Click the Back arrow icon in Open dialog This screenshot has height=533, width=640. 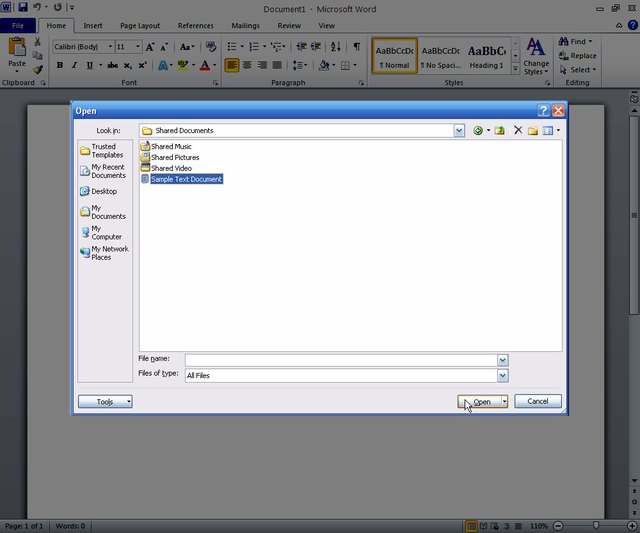coord(478,131)
